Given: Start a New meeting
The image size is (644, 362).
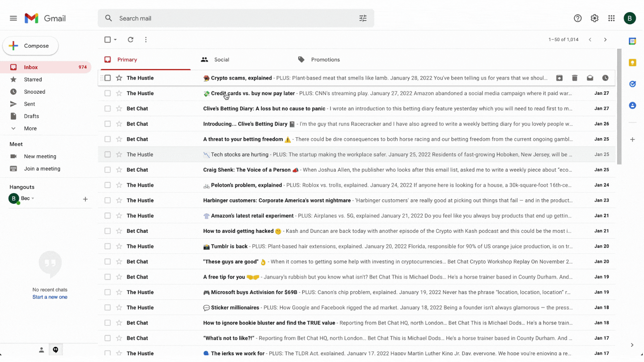Looking at the screenshot, I should [x=40, y=156].
